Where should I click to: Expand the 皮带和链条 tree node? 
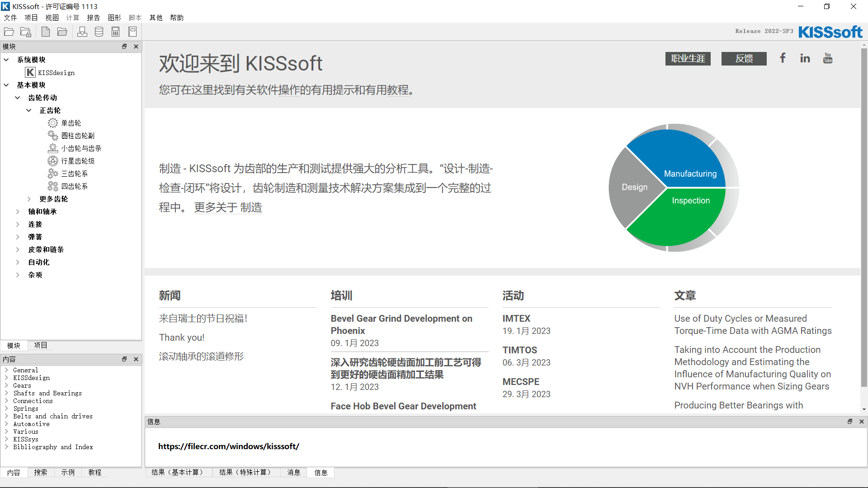click(x=18, y=249)
